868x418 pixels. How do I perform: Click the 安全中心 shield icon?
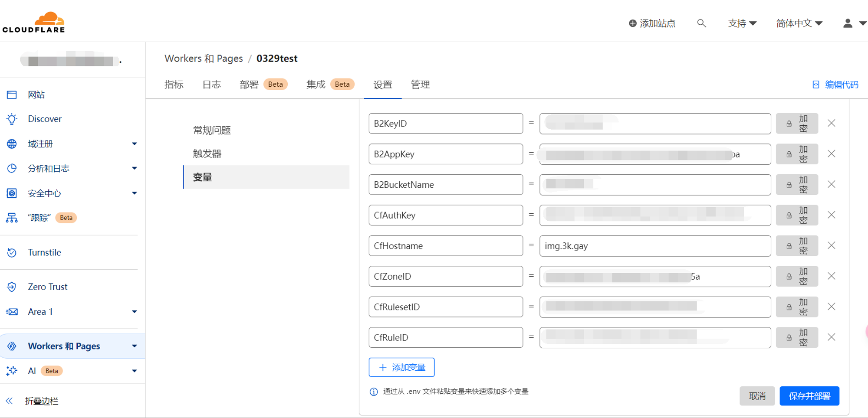click(x=12, y=193)
